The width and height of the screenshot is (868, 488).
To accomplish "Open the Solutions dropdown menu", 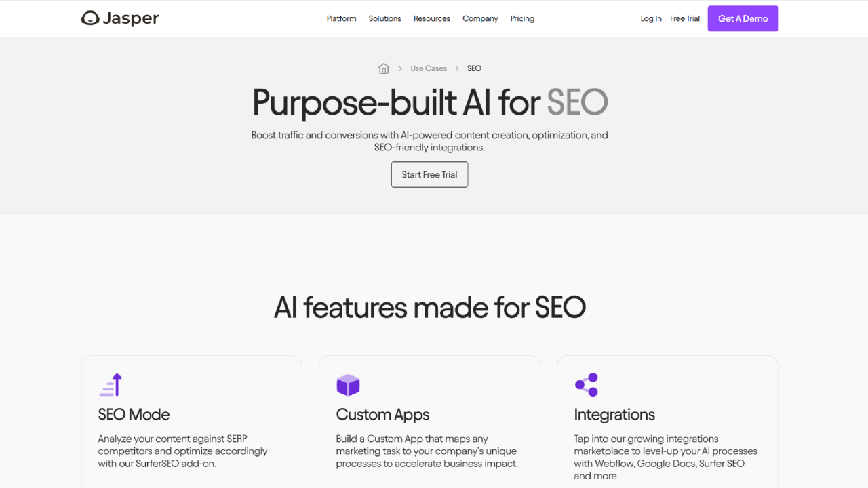I will pyautogui.click(x=384, y=19).
